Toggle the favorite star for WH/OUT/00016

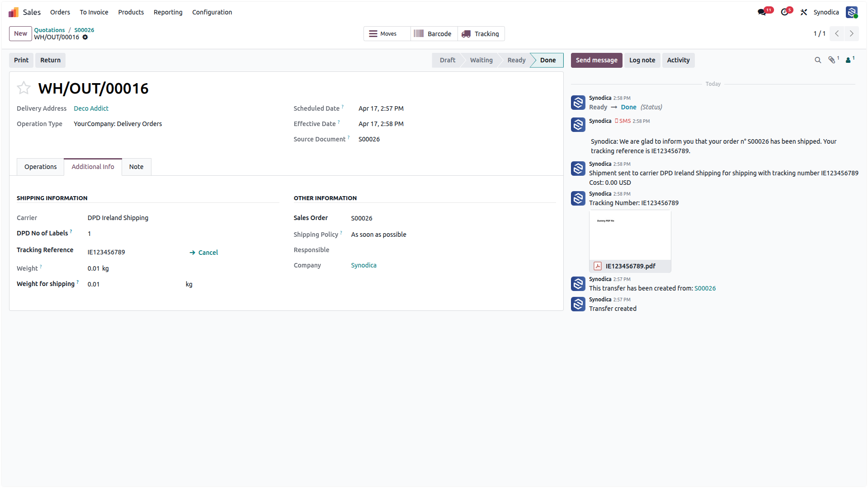(24, 88)
